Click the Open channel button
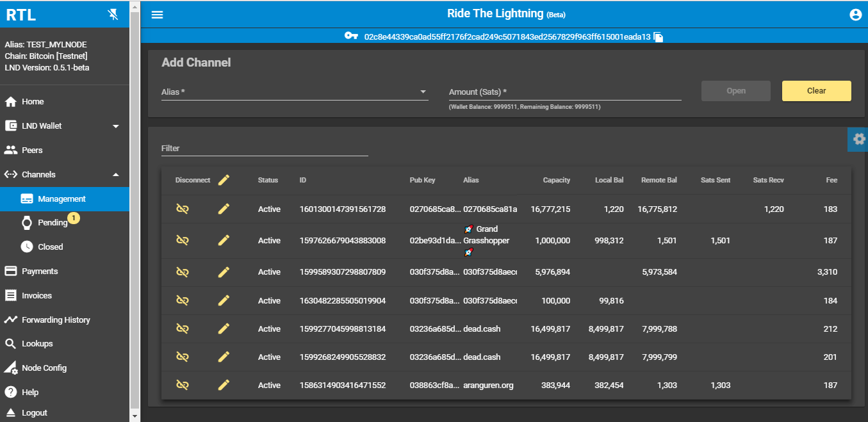 point(736,91)
